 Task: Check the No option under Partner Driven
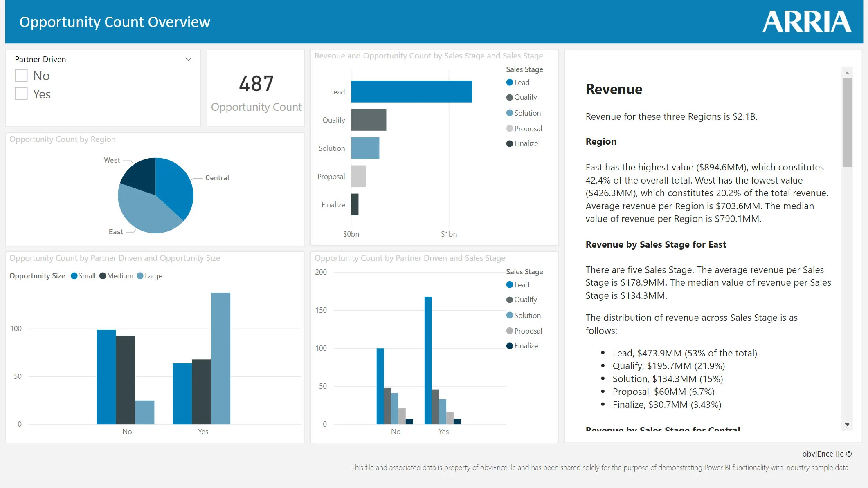tap(21, 75)
